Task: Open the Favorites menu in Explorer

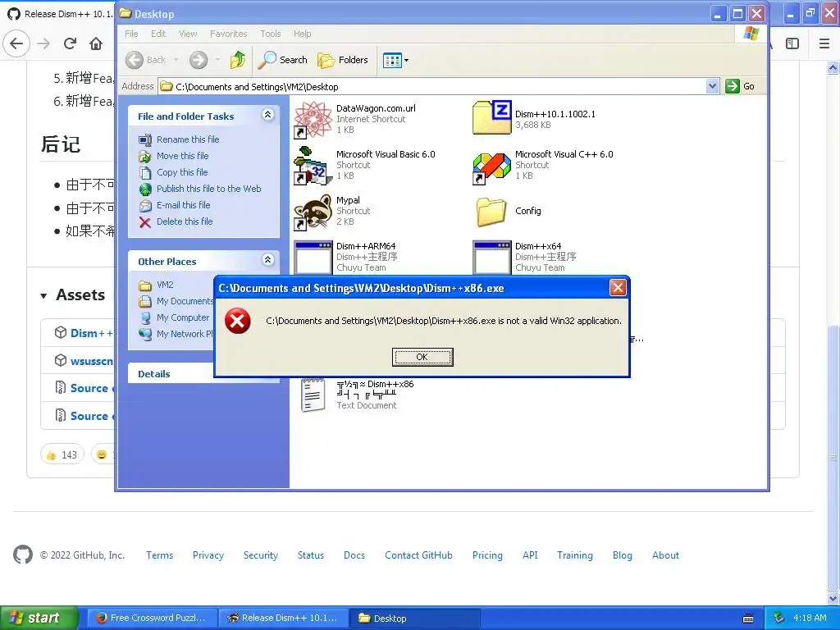Action: [x=229, y=34]
